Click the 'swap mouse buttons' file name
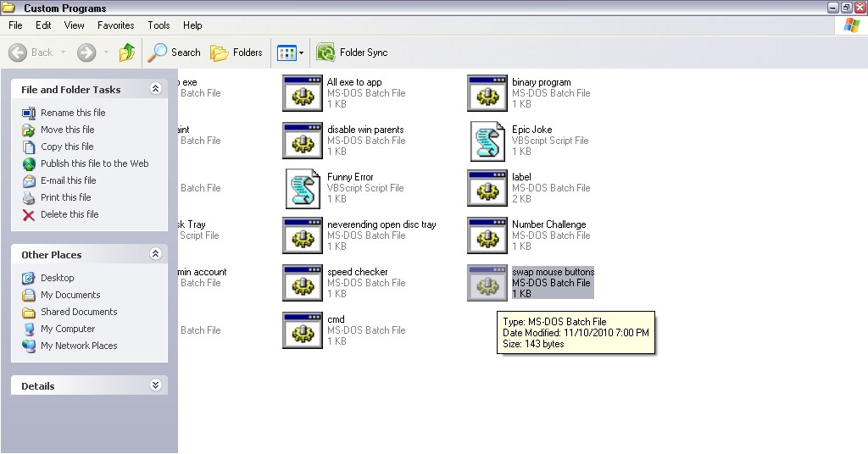This screenshot has height=454, width=868. point(553,272)
